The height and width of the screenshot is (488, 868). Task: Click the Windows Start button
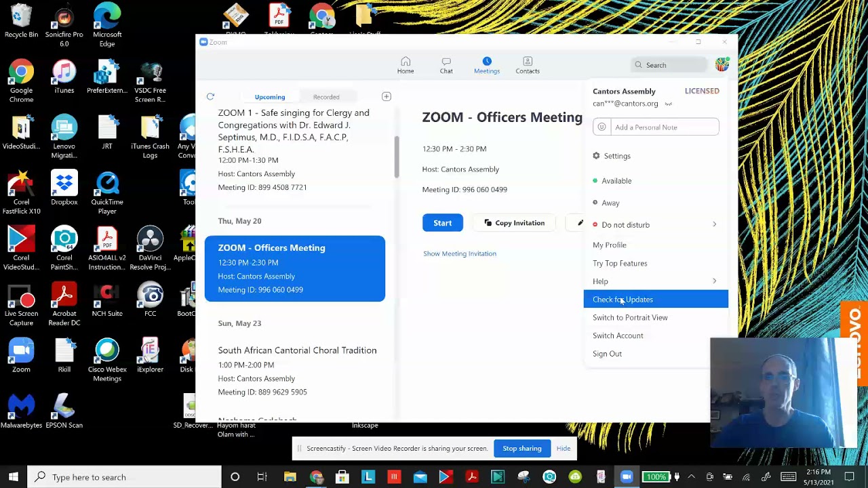(13, 477)
